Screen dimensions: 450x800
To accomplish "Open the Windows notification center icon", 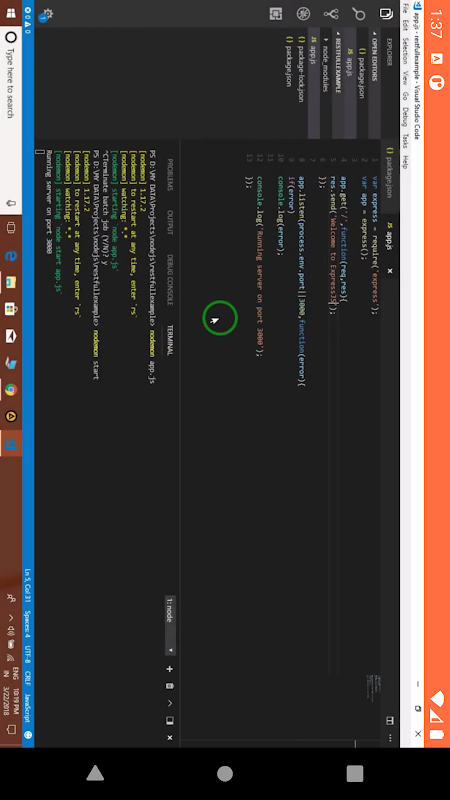I will (11, 730).
